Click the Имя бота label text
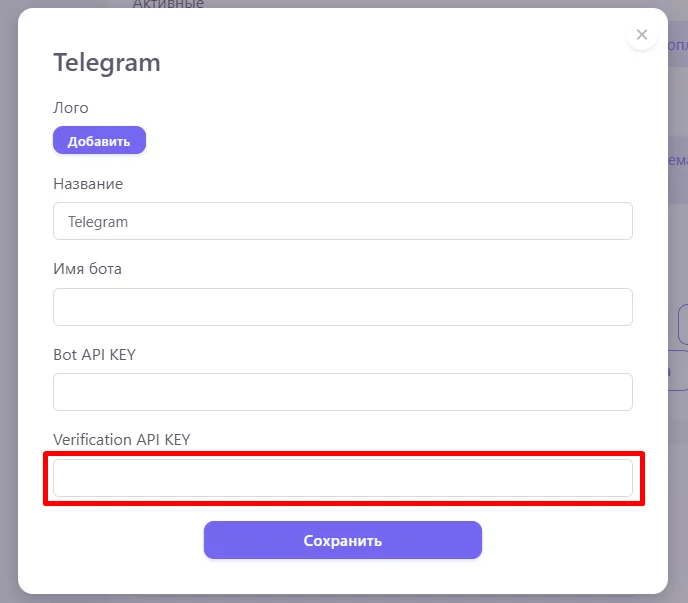The height and width of the screenshot is (603, 688). click(88, 269)
